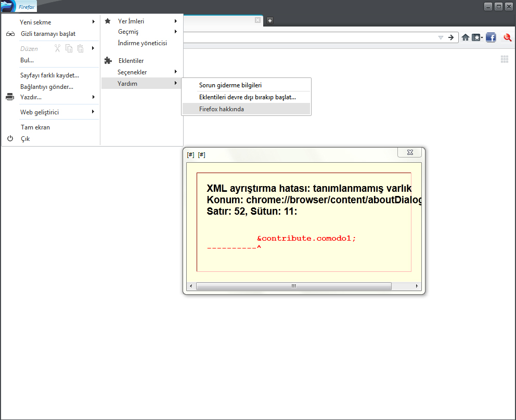The image size is (516, 420).
Task: Click the dialog's horizontal scrollbar thumb
Action: (294, 286)
